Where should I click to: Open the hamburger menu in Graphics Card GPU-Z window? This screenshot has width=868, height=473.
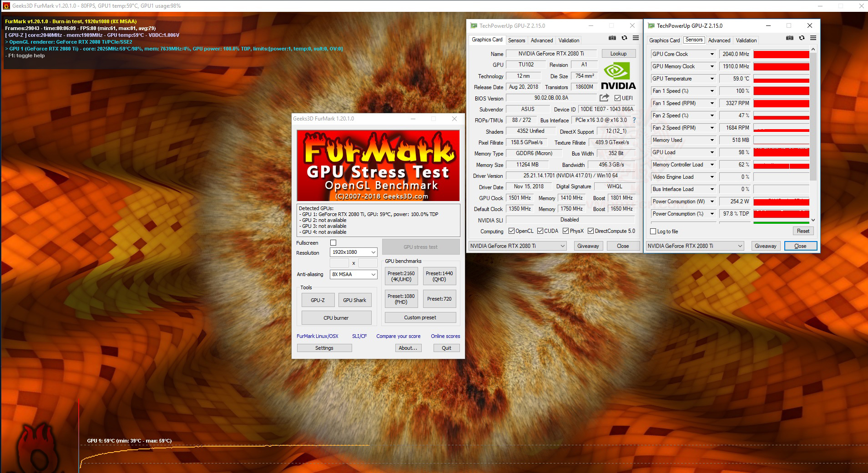tap(636, 38)
